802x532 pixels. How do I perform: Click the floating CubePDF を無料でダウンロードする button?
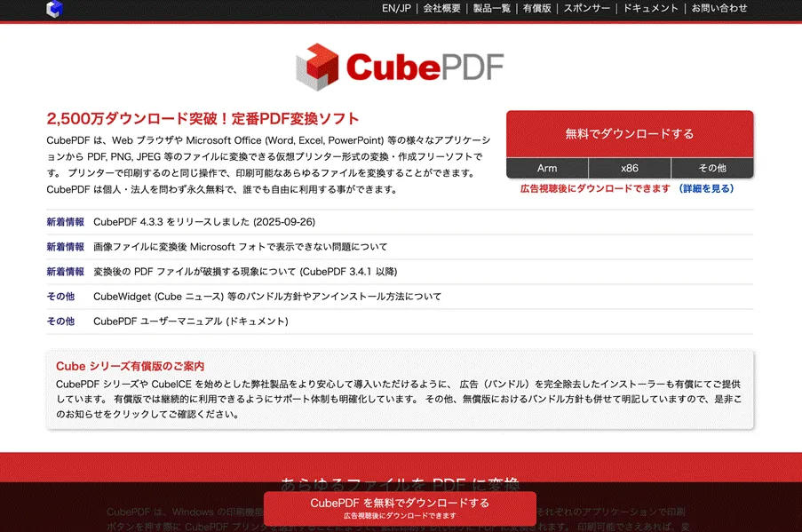(400, 507)
